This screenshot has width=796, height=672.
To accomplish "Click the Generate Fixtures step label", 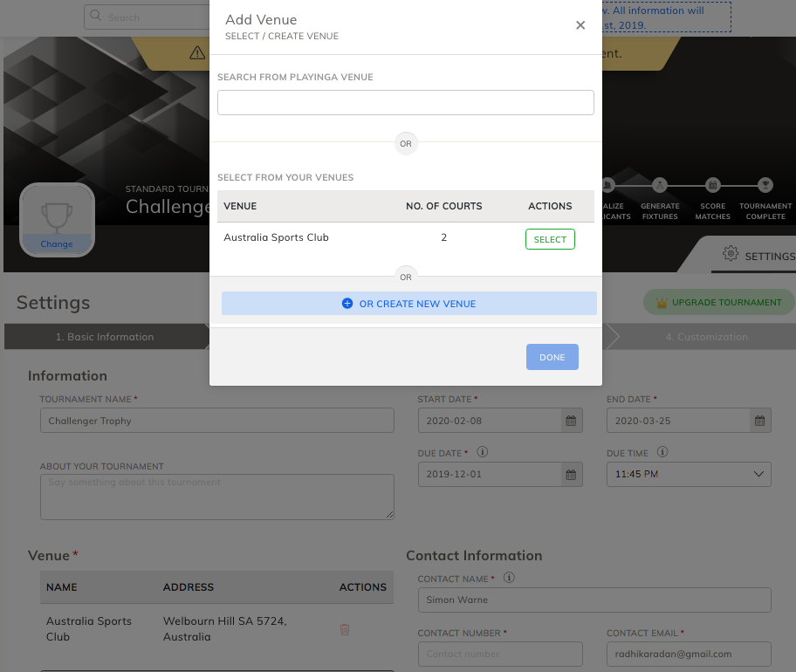I will click(x=660, y=211).
